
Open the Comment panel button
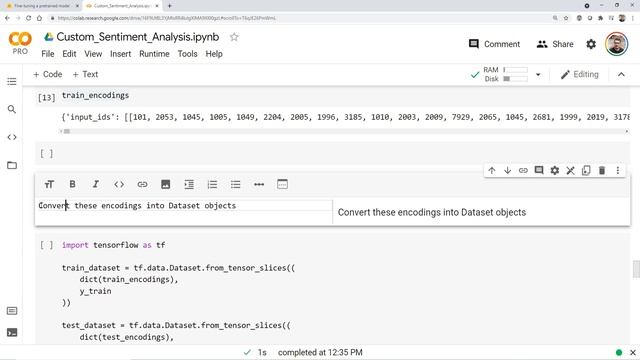[x=494, y=44]
